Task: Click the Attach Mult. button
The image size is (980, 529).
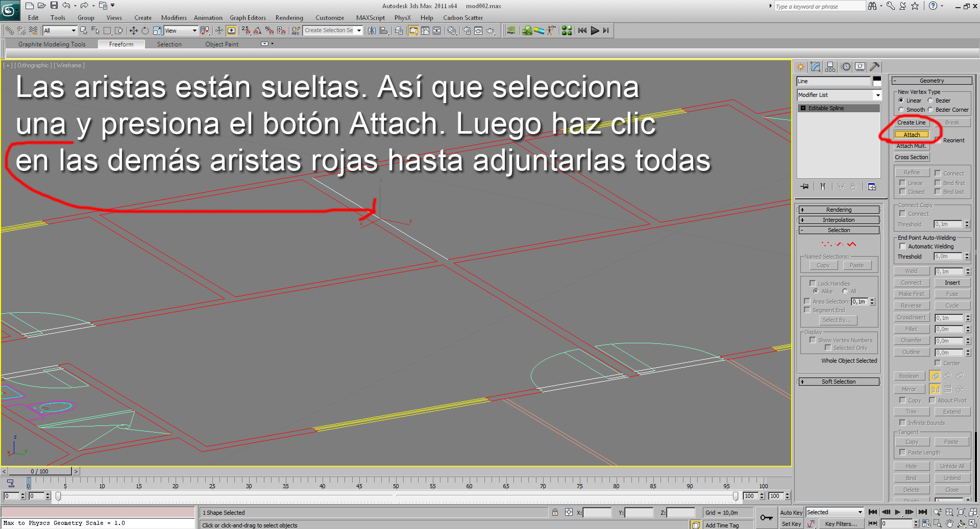Action: pyautogui.click(x=912, y=146)
